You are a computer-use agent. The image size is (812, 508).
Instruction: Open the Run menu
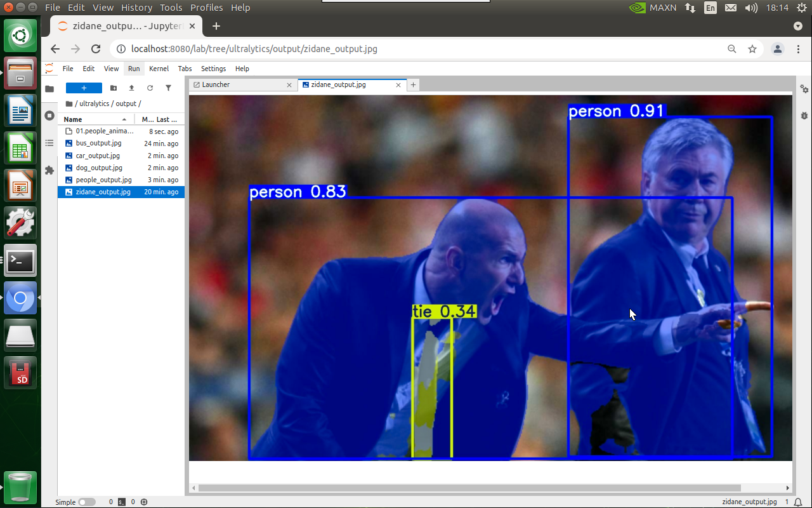tap(134, 69)
